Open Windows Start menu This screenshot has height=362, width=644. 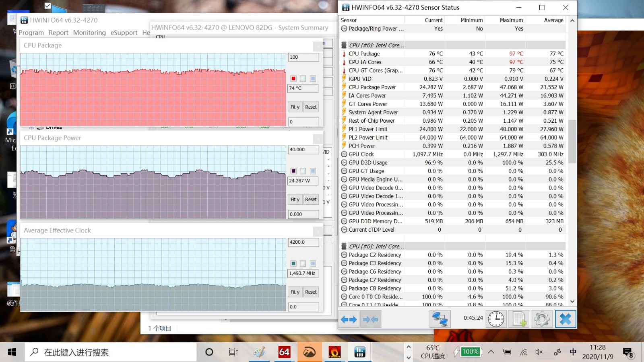12,352
